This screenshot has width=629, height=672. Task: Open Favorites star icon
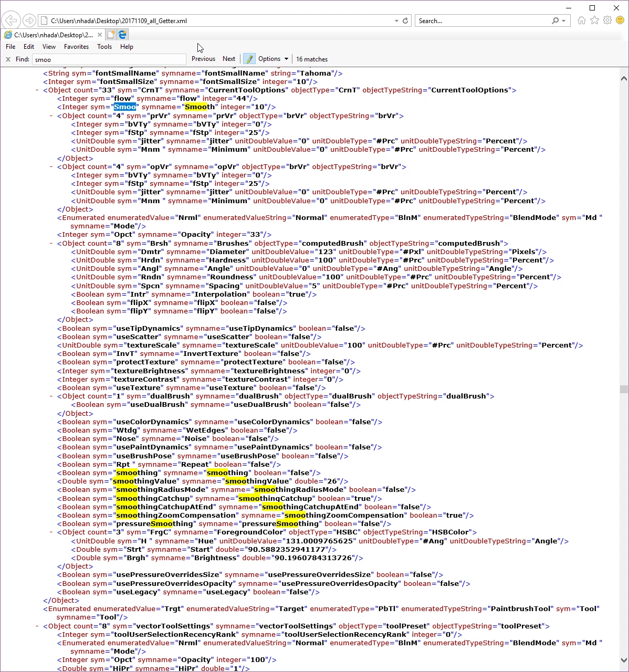[x=594, y=20]
